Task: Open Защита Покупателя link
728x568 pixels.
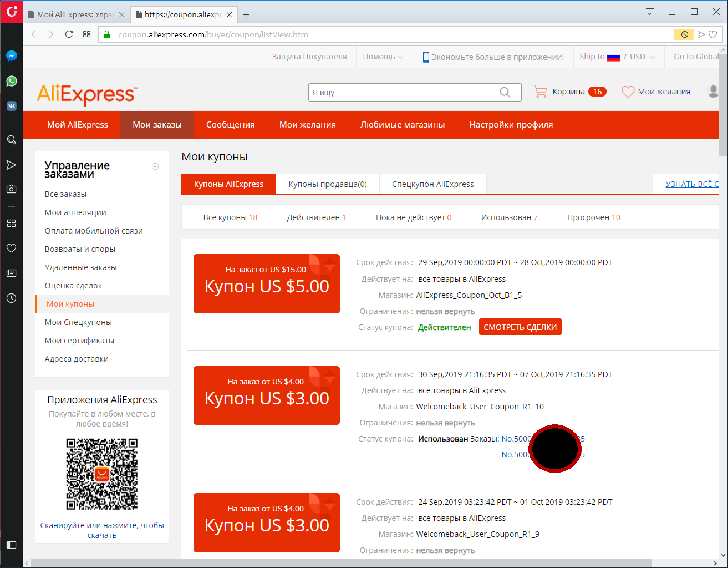Action: tap(309, 57)
